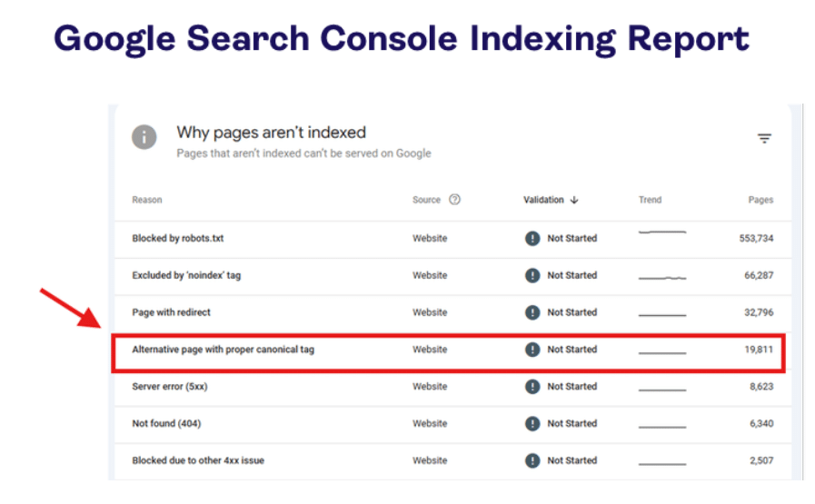This screenshot has width=815, height=504.
Task: Click the 6,340 pages count
Action: coord(761,423)
